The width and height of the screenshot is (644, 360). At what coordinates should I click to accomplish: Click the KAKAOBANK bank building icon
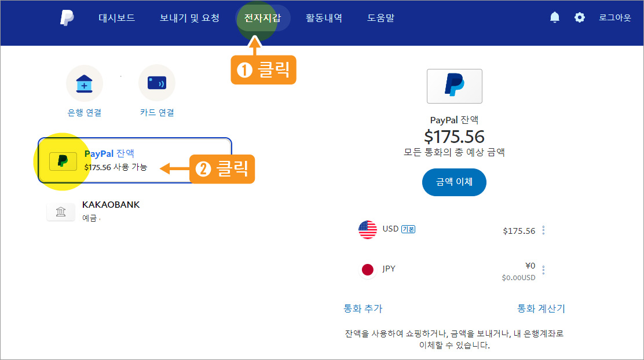pyautogui.click(x=61, y=212)
